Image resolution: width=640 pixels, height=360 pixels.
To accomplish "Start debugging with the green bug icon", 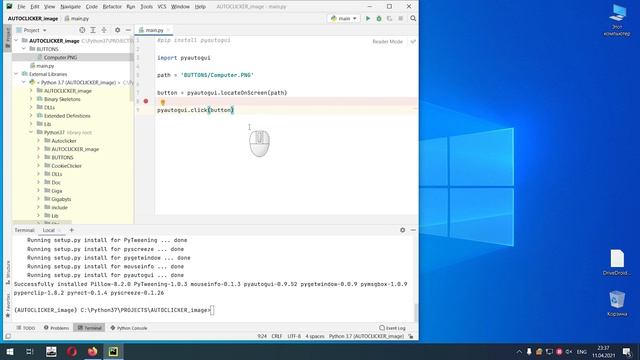I will click(x=379, y=18).
